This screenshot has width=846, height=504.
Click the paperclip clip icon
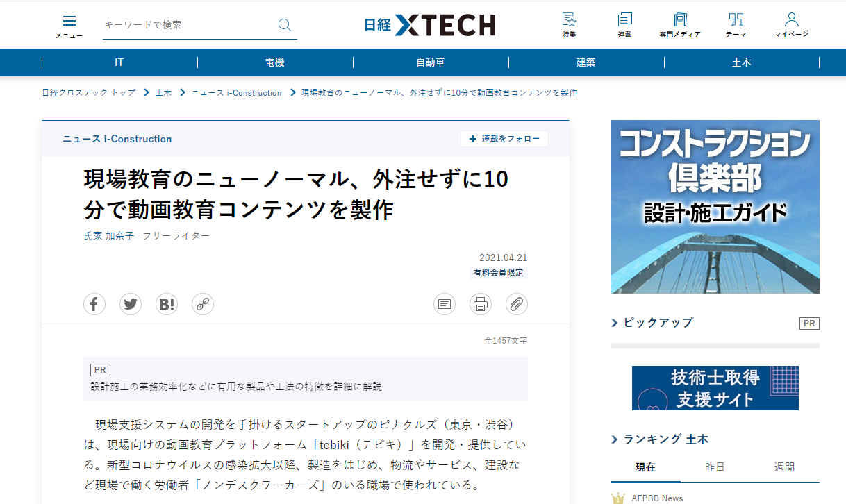tap(517, 304)
